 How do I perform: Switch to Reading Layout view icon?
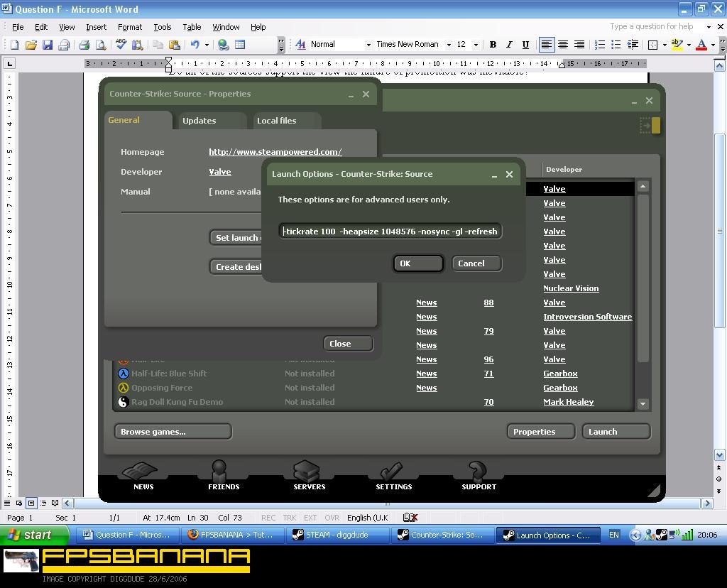click(55, 503)
